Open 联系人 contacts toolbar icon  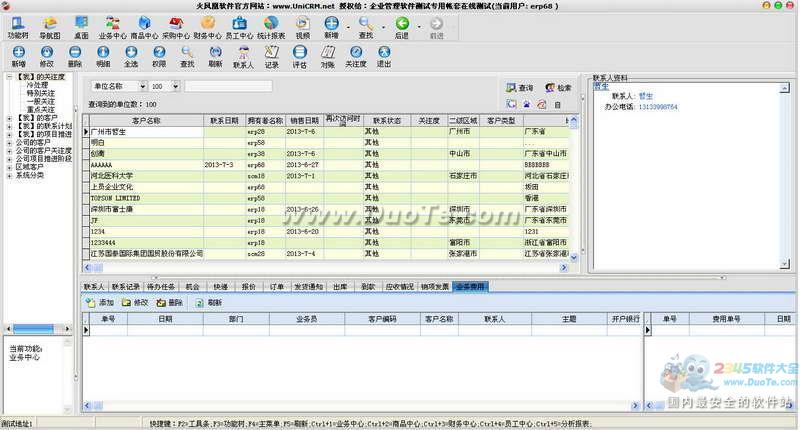coord(243,57)
